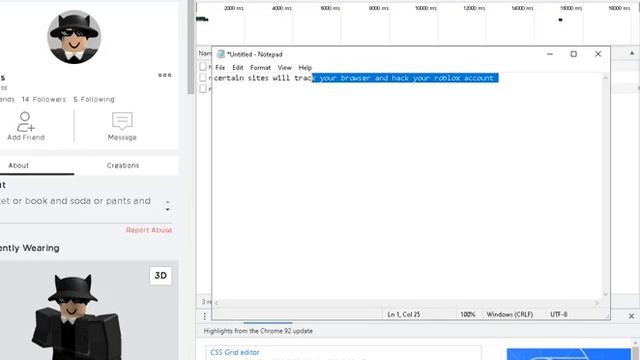This screenshot has width=640, height=360.
Task: Close the DevTools bottom drawer
Action: (x=631, y=316)
